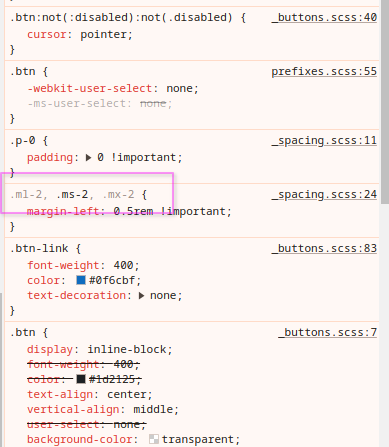The width and height of the screenshot is (389, 447).
Task: Click the text-align center value
Action: [x=127, y=394]
